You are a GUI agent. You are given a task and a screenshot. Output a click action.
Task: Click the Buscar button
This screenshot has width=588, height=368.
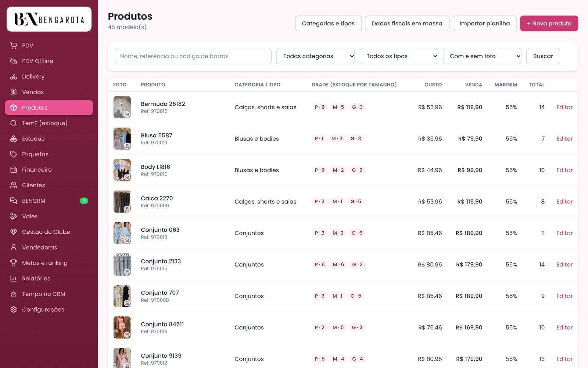point(543,56)
